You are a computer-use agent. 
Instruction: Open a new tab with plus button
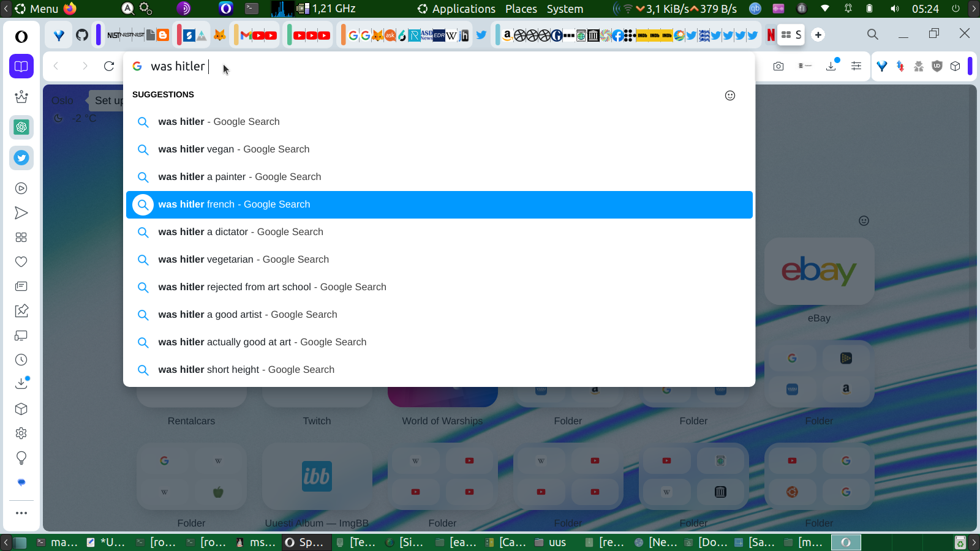tap(818, 35)
